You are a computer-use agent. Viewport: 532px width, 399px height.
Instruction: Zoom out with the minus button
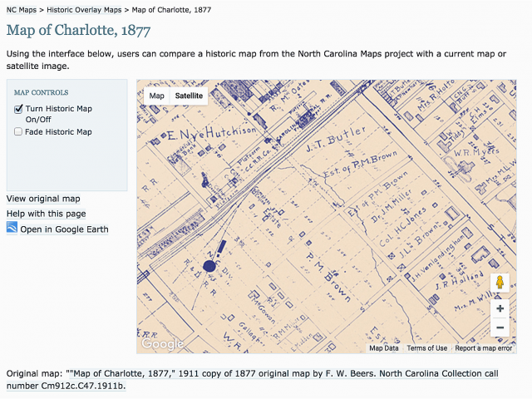tap(500, 328)
